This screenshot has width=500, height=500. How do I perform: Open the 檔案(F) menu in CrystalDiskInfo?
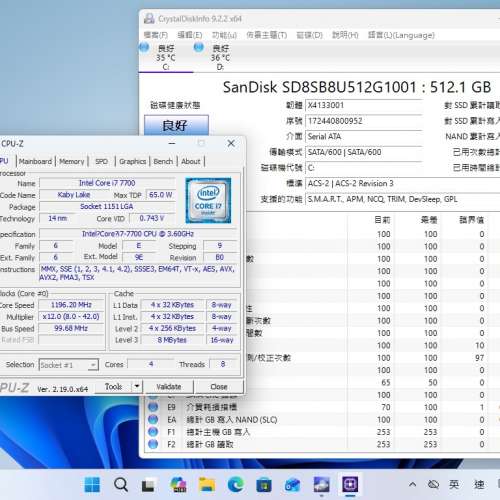tap(155, 35)
